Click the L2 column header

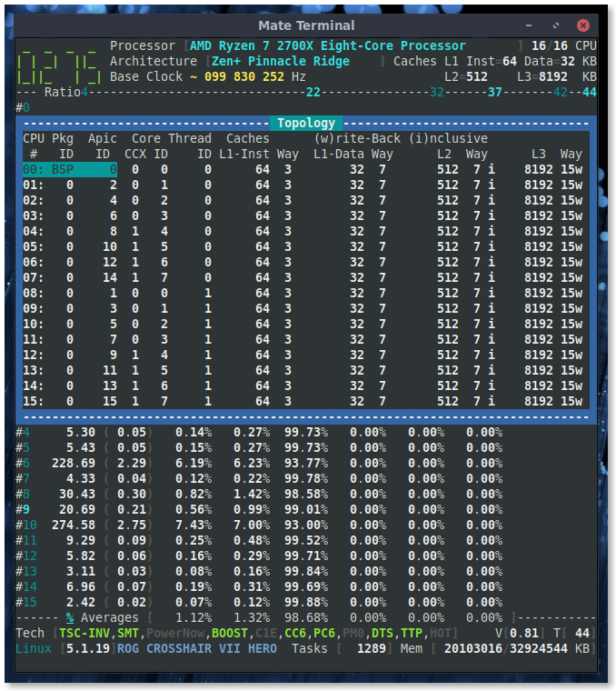[x=444, y=154]
